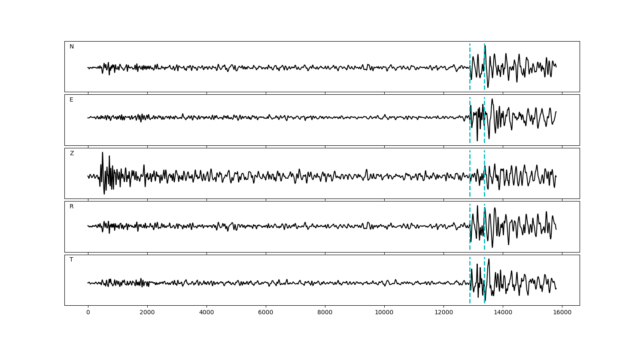Select the R channel label
The width and height of the screenshot is (644, 343).
coord(71,207)
